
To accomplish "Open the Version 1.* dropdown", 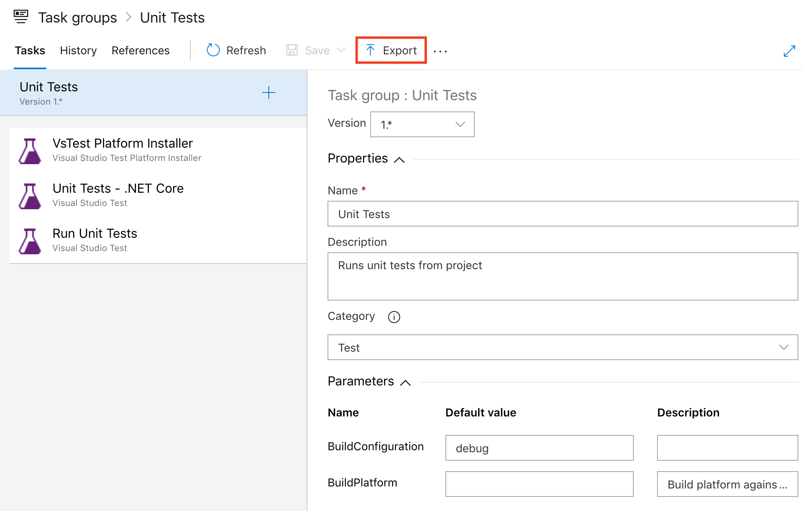I will click(x=422, y=124).
